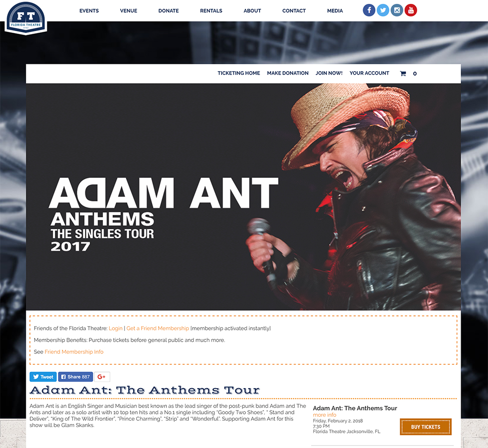
Task: Open the Venue menu
Action: [128, 11]
